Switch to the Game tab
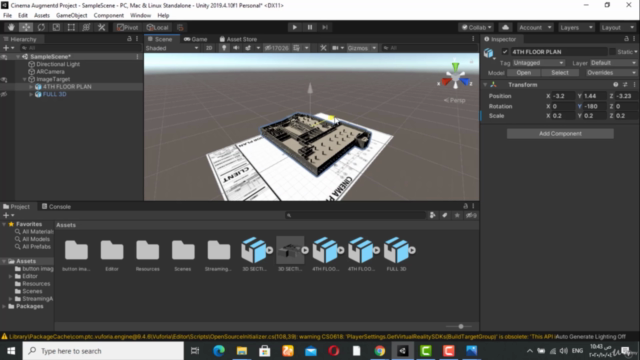640x360 pixels. coord(196,39)
